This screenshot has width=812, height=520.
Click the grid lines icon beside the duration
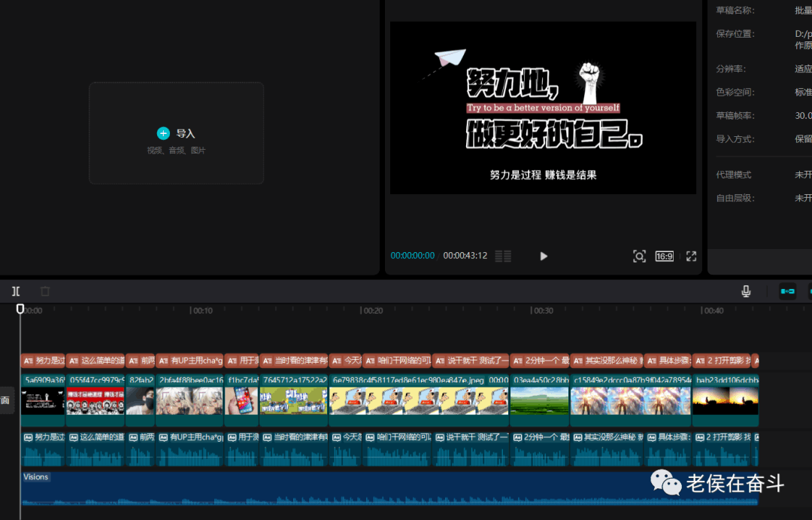tap(503, 256)
